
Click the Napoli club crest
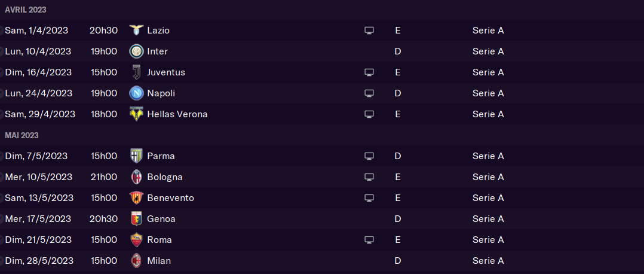[136, 93]
